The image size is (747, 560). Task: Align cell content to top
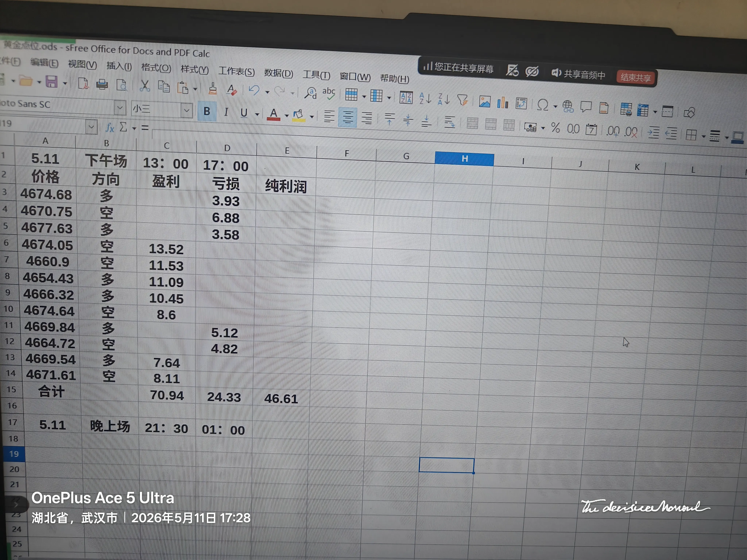click(x=390, y=119)
